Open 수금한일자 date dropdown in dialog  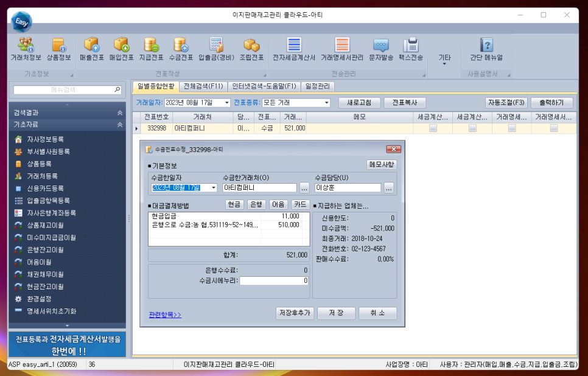tap(214, 188)
